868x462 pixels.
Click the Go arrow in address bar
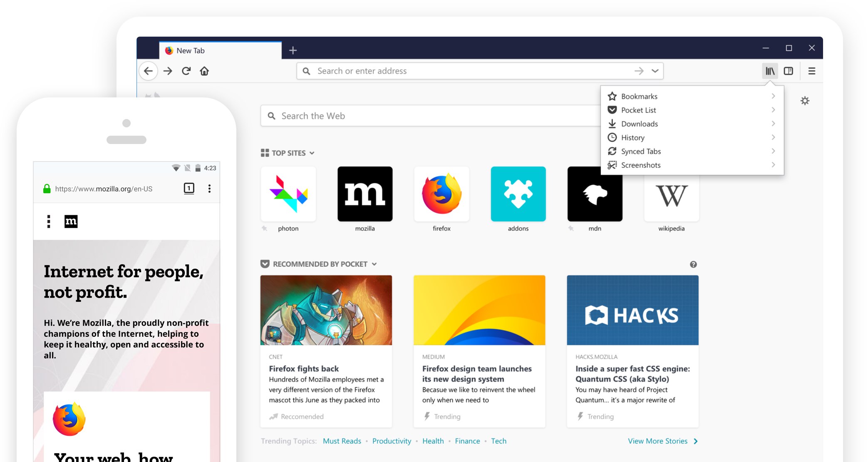(639, 71)
